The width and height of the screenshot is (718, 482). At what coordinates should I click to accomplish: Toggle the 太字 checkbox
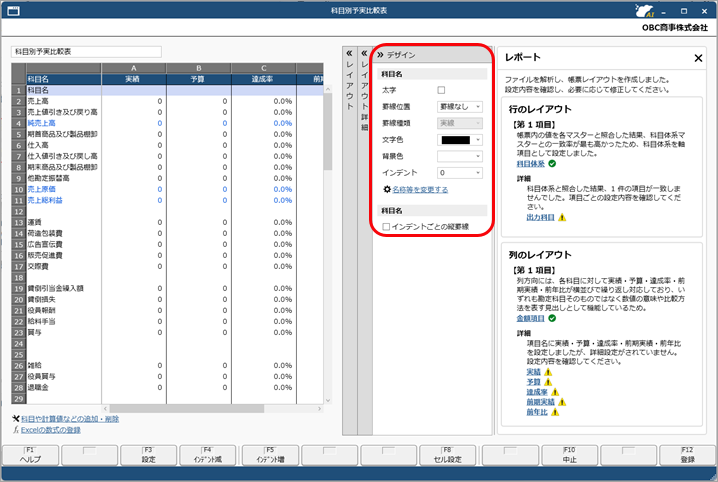tap(441, 90)
